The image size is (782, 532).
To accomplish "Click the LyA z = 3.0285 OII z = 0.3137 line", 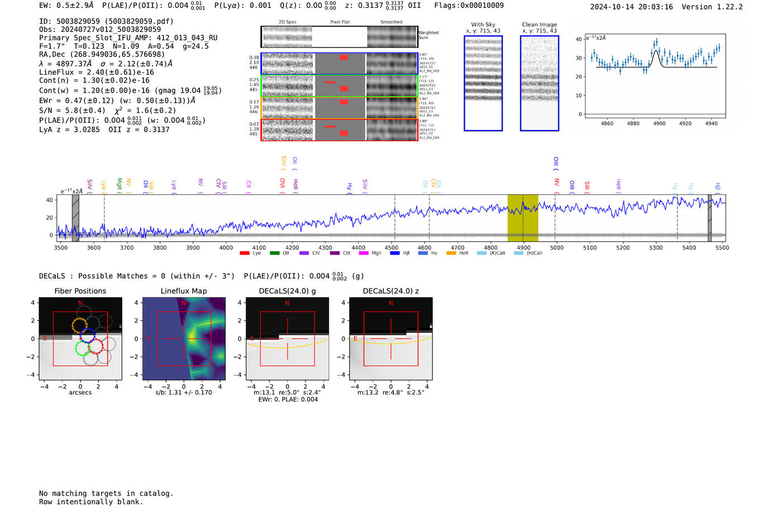I will 104,130.
